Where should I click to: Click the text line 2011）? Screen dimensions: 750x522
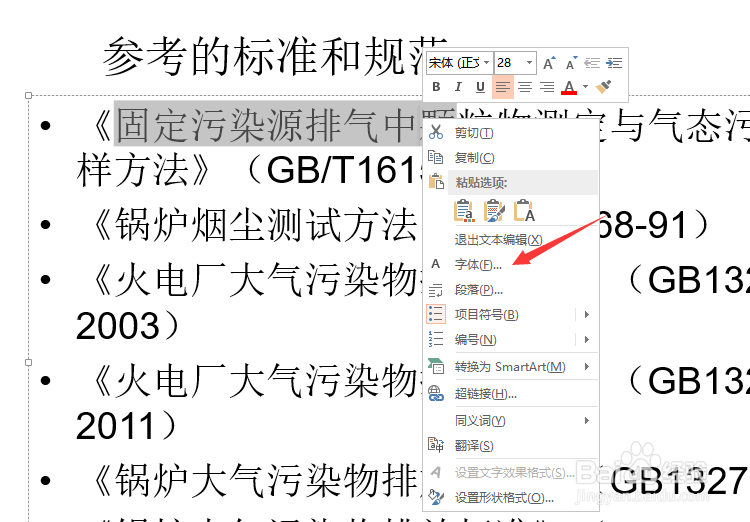tap(126, 426)
